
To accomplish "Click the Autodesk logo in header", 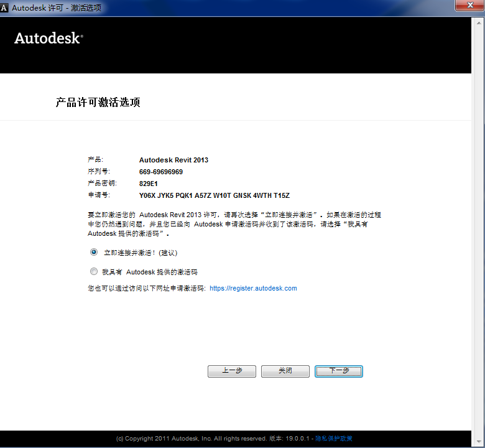I will [48, 39].
